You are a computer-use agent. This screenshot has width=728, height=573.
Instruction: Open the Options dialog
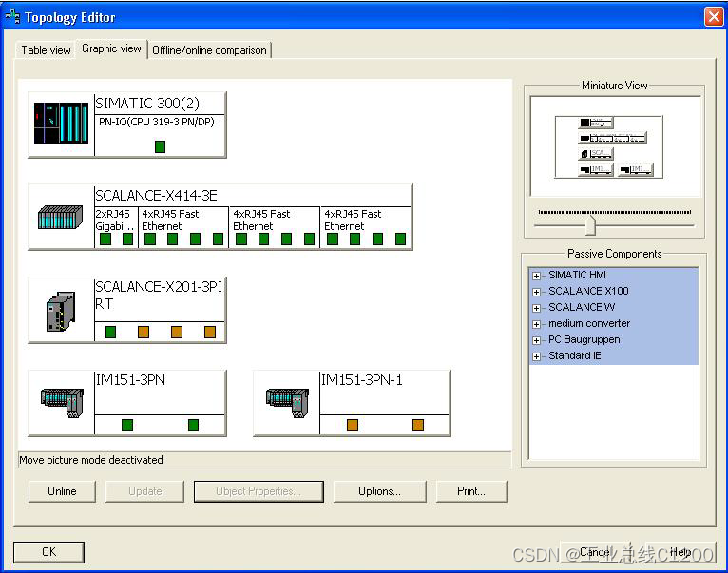(379, 491)
